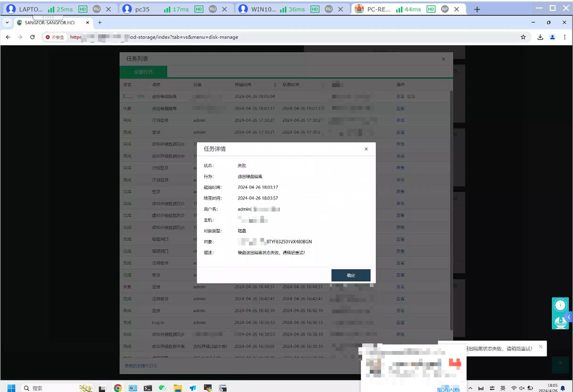Switch the 英 input method indicator
The width and height of the screenshot is (573, 392).
[x=503, y=388]
